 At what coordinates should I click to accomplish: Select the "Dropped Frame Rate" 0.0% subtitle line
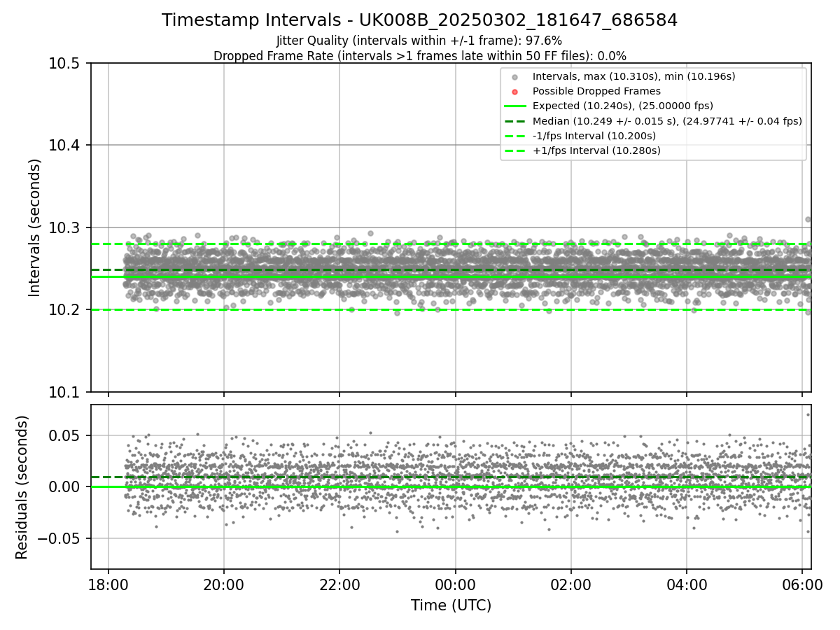pyautogui.click(x=420, y=56)
